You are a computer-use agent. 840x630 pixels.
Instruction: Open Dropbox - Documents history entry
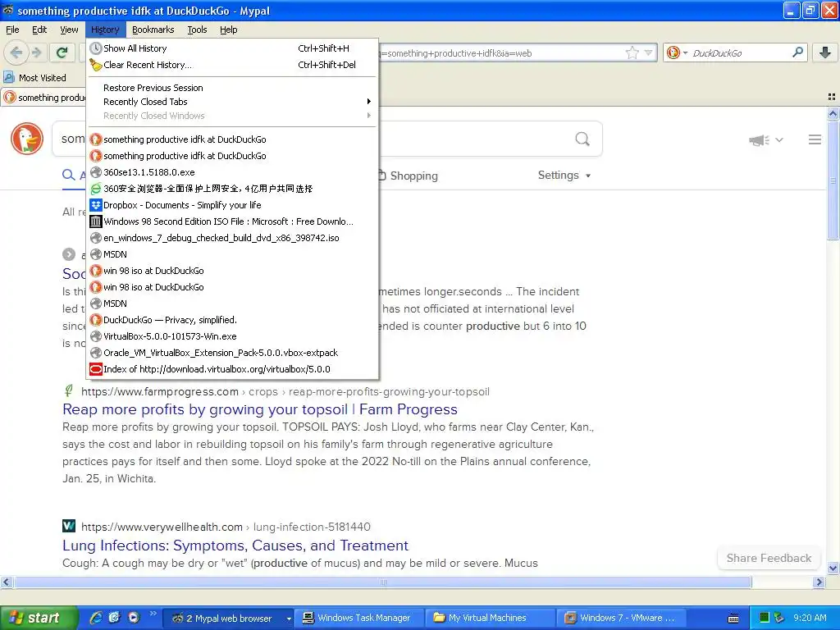[x=232, y=205]
